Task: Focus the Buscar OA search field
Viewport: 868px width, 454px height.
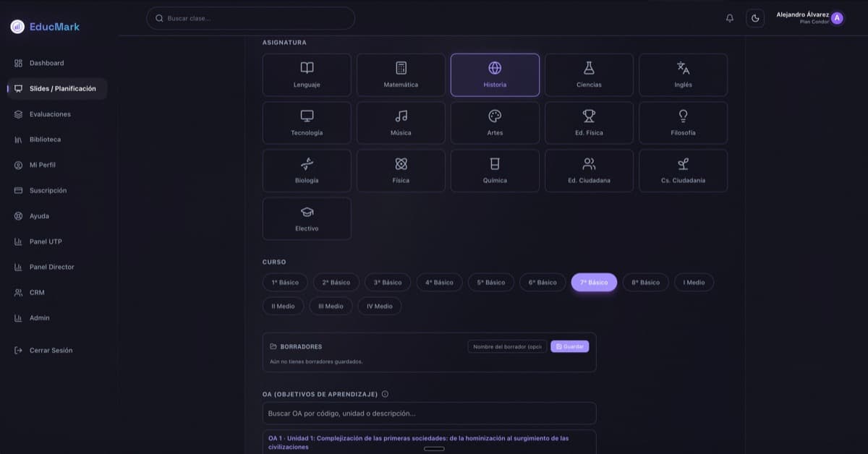Action: pos(429,414)
